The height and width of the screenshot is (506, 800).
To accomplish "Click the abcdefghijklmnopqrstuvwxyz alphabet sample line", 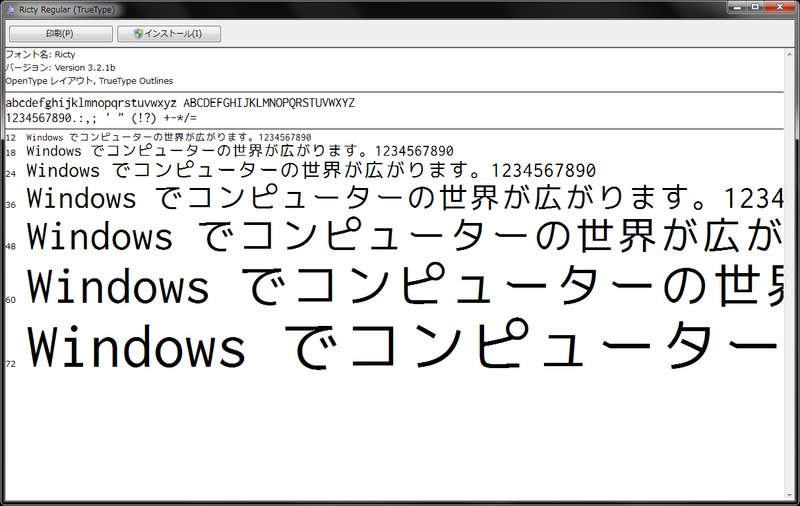I will 180,103.
